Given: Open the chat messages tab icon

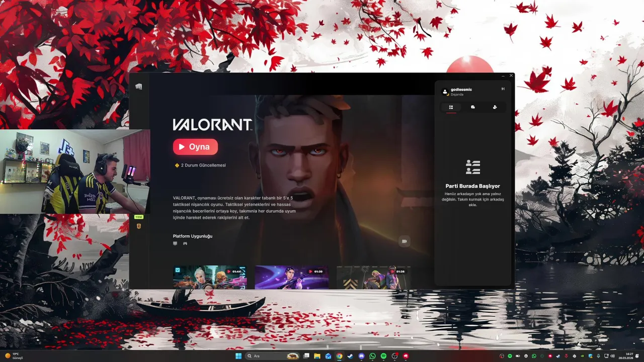Looking at the screenshot, I should 473,107.
